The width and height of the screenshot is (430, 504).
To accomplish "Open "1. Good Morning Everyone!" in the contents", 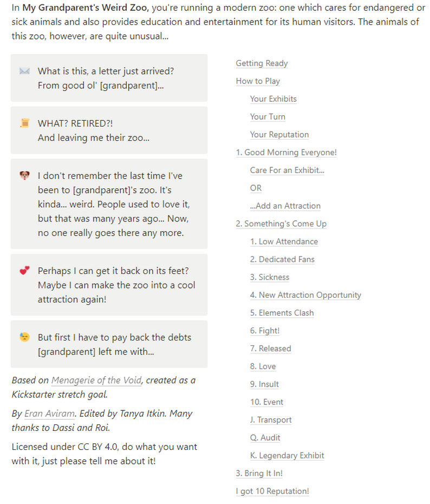I will pyautogui.click(x=286, y=153).
